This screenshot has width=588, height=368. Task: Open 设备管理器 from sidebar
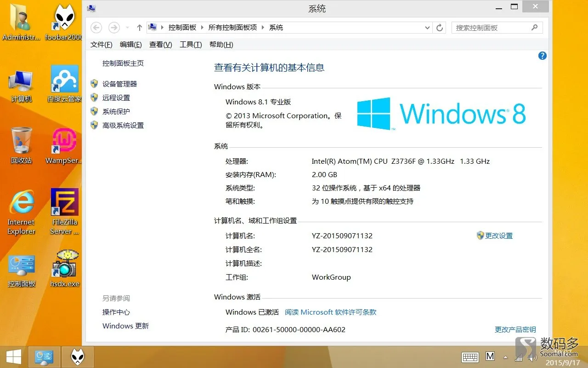click(x=120, y=84)
